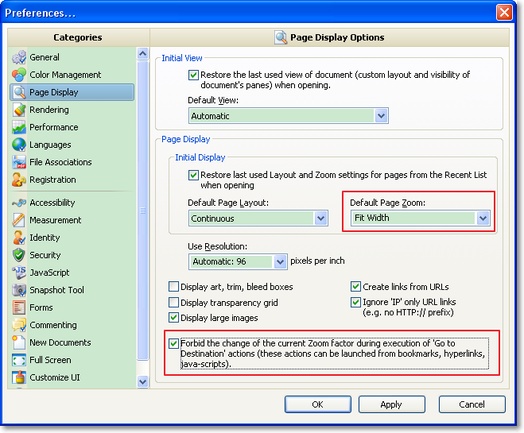The image size is (524, 433).
Task: Toggle Ignore 'IP' only URL links
Action: click(x=356, y=302)
